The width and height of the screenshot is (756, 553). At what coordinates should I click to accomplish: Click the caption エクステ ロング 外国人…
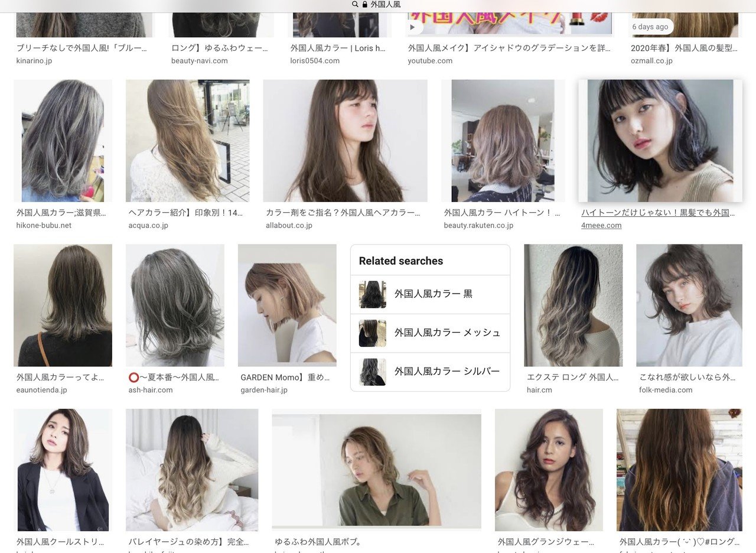pyautogui.click(x=573, y=377)
